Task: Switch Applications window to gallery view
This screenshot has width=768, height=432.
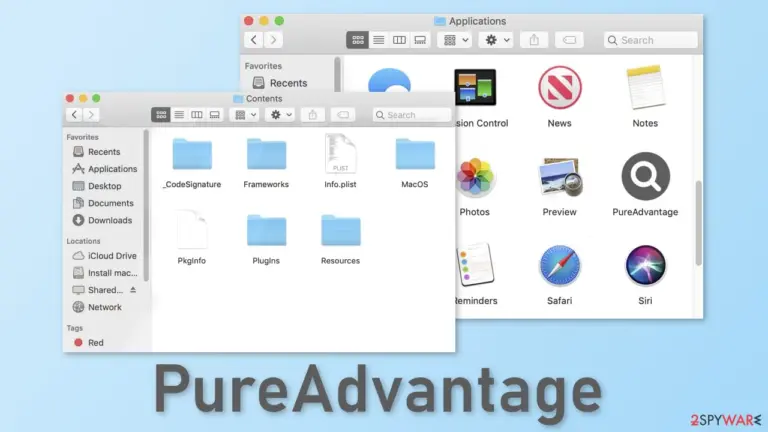Action: pyautogui.click(x=420, y=40)
